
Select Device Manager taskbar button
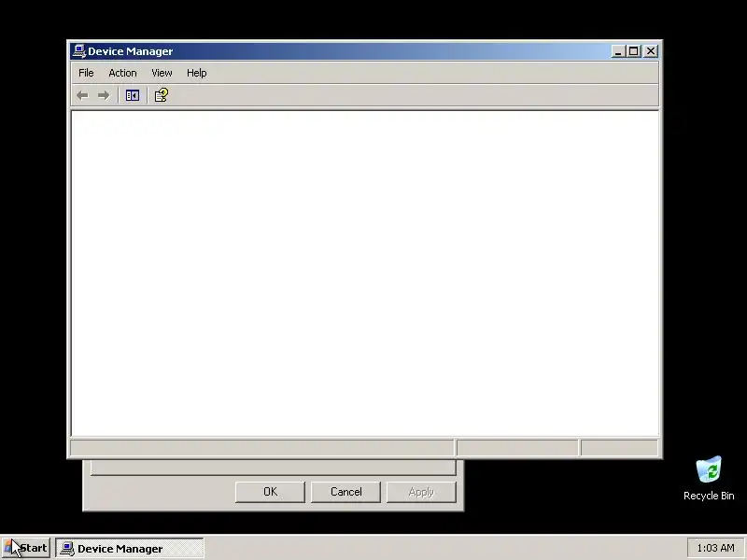(130, 548)
